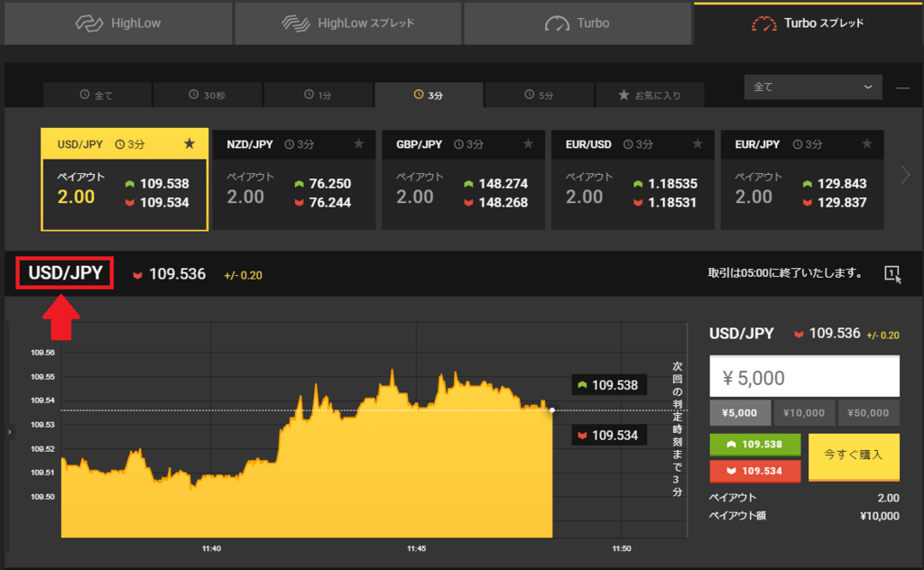Screen dimensions: 924x570
Task: Toggle favorite star on USD/JPY card
Action: click(x=189, y=143)
